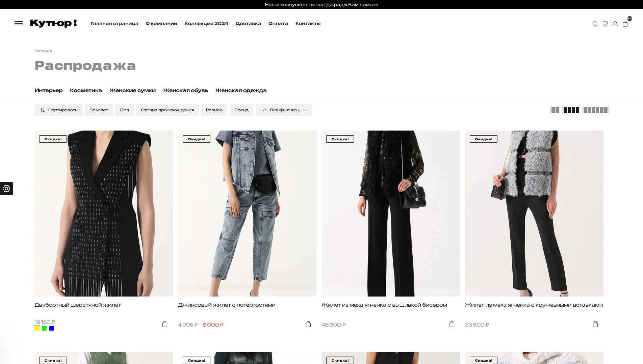
Task: Select the Женская обувь category
Action: pyautogui.click(x=185, y=90)
